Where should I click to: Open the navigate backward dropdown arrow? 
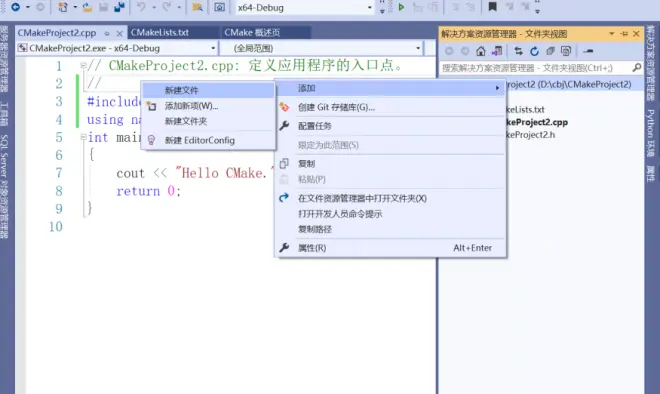[x=28, y=7]
